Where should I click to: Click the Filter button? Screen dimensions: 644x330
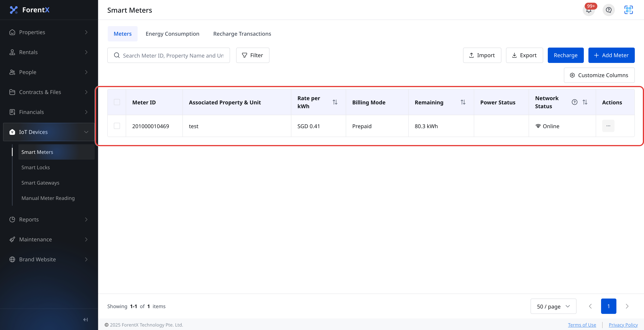coord(252,55)
